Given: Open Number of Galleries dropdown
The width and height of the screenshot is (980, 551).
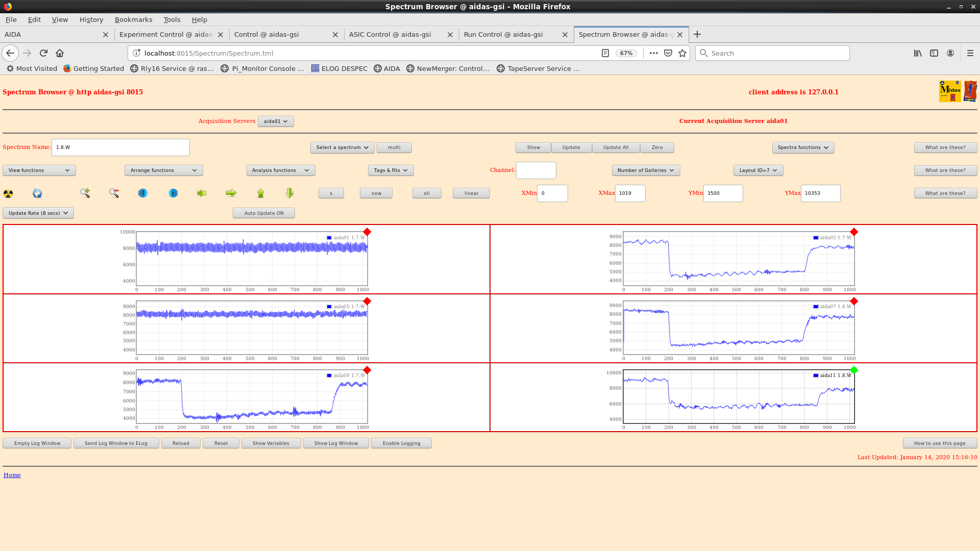Looking at the screenshot, I should (x=646, y=170).
